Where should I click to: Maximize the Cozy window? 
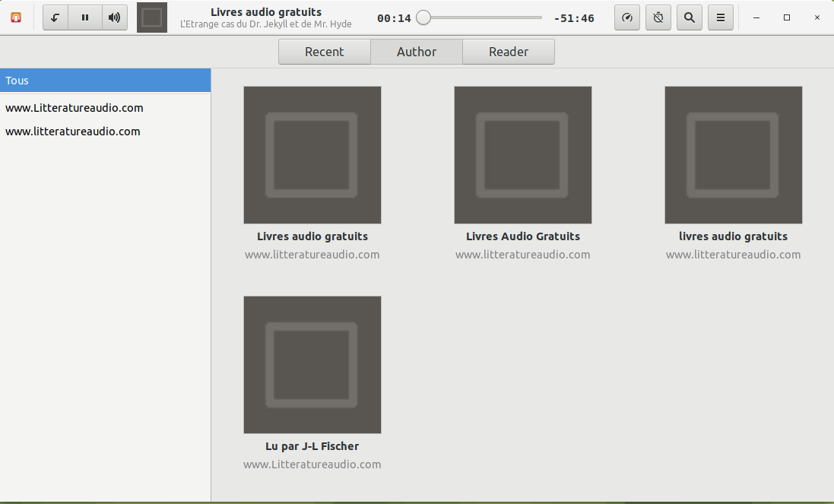tap(787, 17)
